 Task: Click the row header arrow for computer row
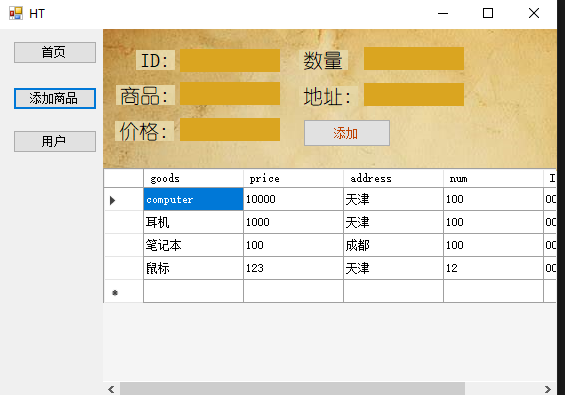[x=124, y=200]
